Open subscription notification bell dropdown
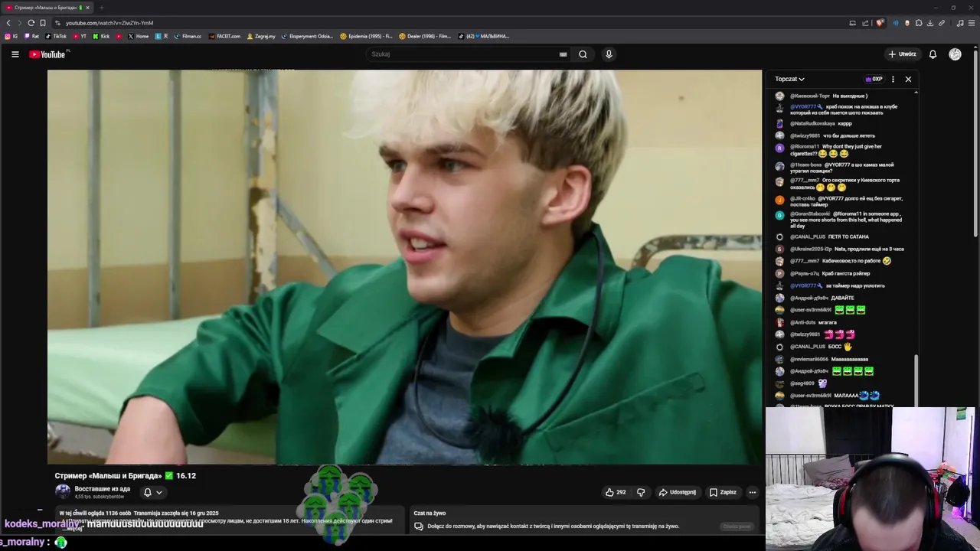The width and height of the screenshot is (980, 551). click(x=153, y=492)
